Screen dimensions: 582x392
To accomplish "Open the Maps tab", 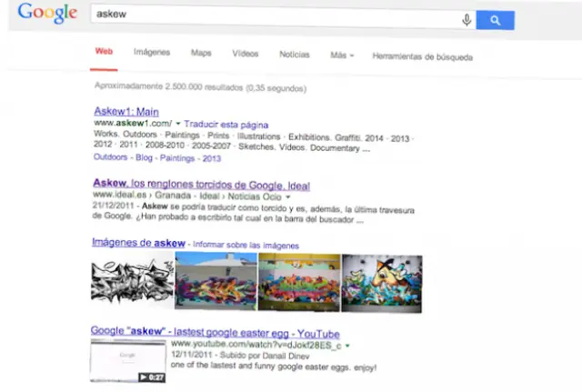I will 201,53.
